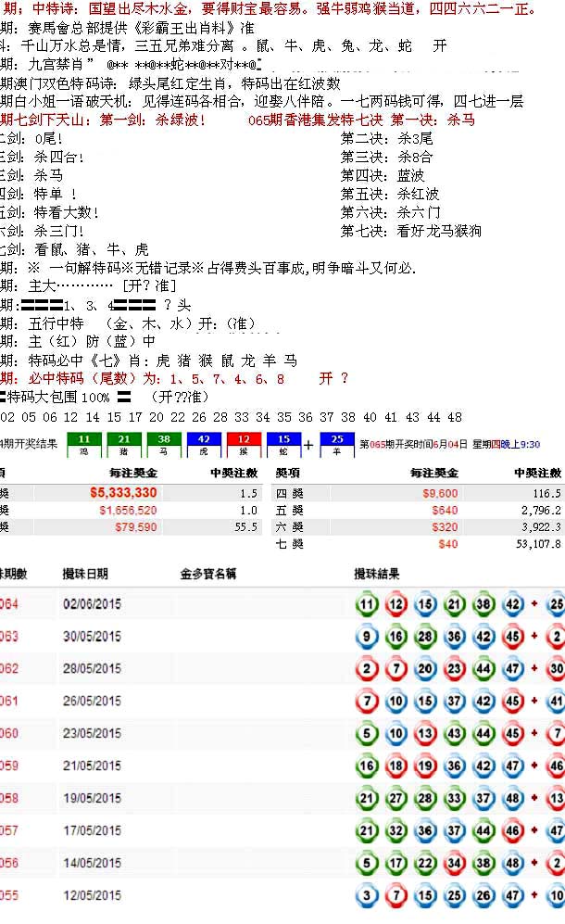Click the draw date 28/05/2015
The height and width of the screenshot is (924, 565).
pyautogui.click(x=92, y=669)
